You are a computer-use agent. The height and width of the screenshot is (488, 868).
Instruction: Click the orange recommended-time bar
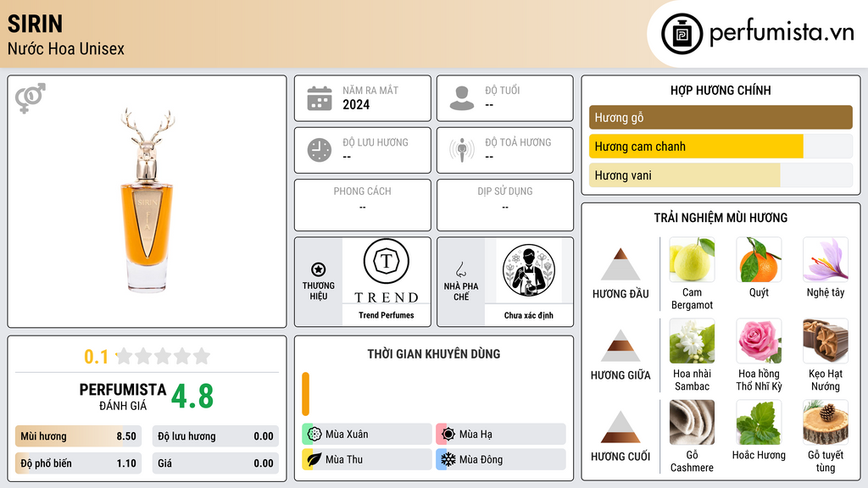[x=305, y=394]
